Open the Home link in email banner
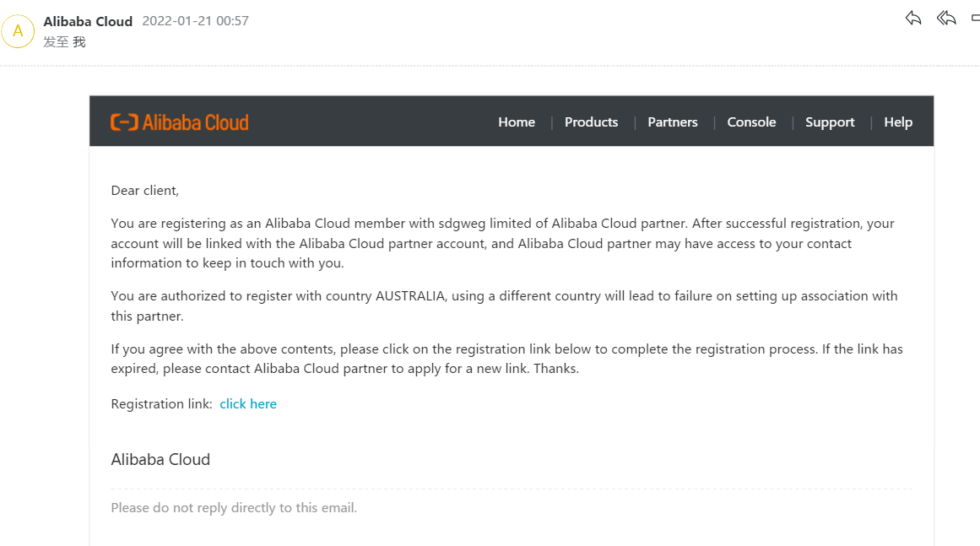980x546 pixels. [517, 122]
